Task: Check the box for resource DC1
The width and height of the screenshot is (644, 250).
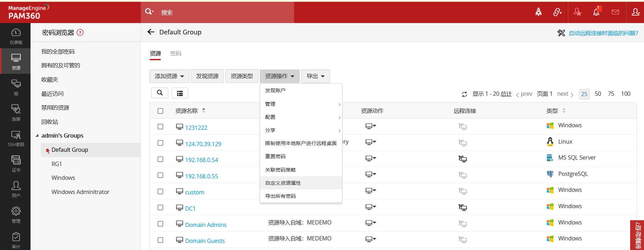Action: pos(160,207)
